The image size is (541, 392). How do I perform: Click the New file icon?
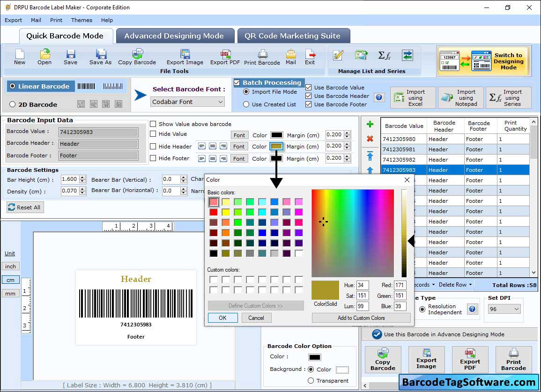pos(20,57)
